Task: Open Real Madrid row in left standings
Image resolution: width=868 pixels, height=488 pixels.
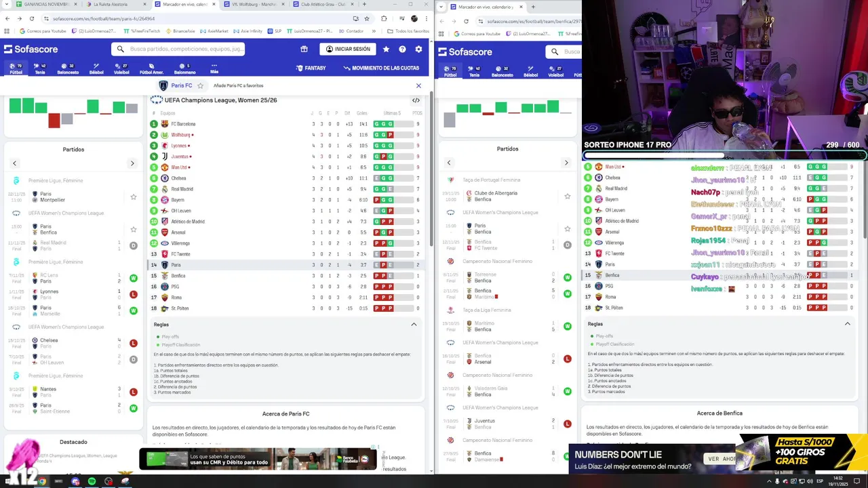Action: (x=286, y=189)
